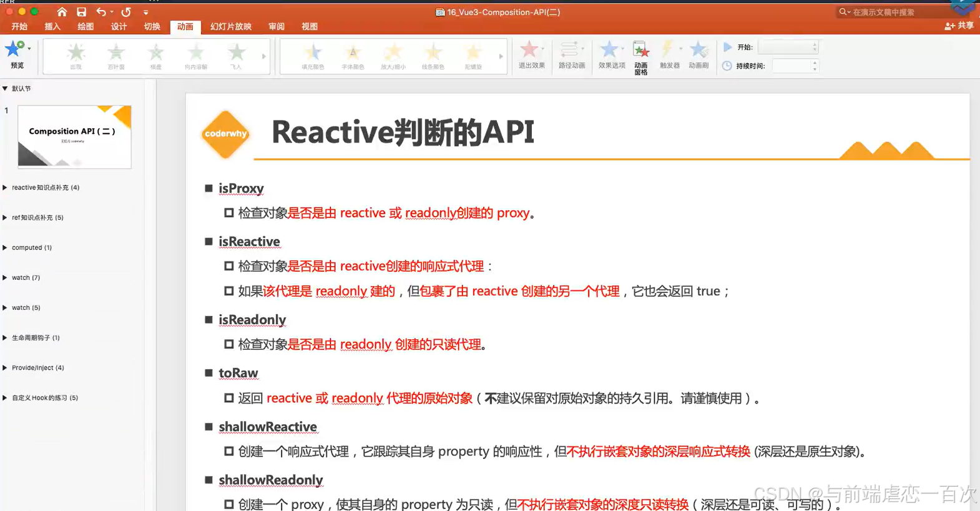The image size is (980, 511).
Task: Expand the emphasis effects gallery arrow
Action: pyautogui.click(x=501, y=56)
